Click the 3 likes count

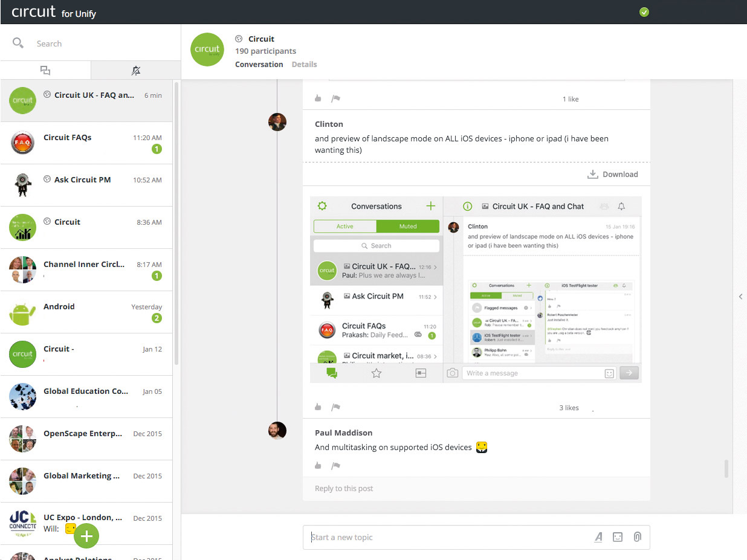tap(569, 408)
